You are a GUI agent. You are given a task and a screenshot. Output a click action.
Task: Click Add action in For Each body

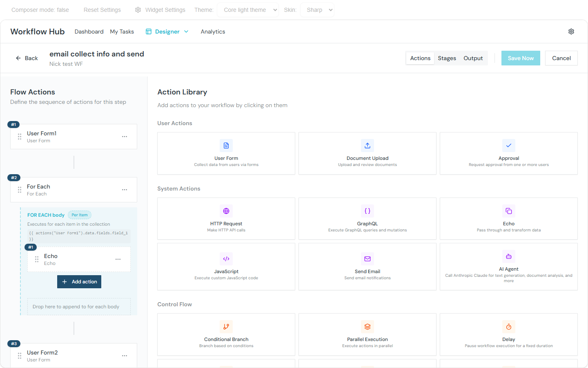click(x=79, y=282)
